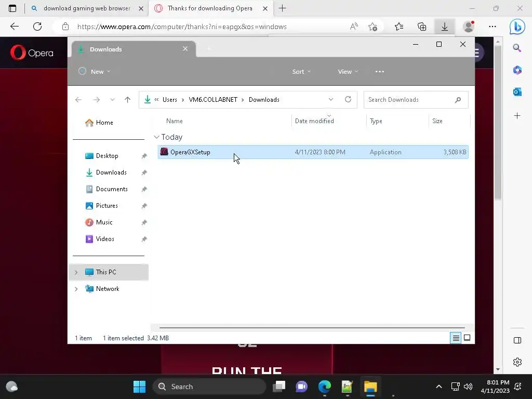Open the Sort dropdown menu
The width and height of the screenshot is (532, 399).
pyautogui.click(x=301, y=72)
